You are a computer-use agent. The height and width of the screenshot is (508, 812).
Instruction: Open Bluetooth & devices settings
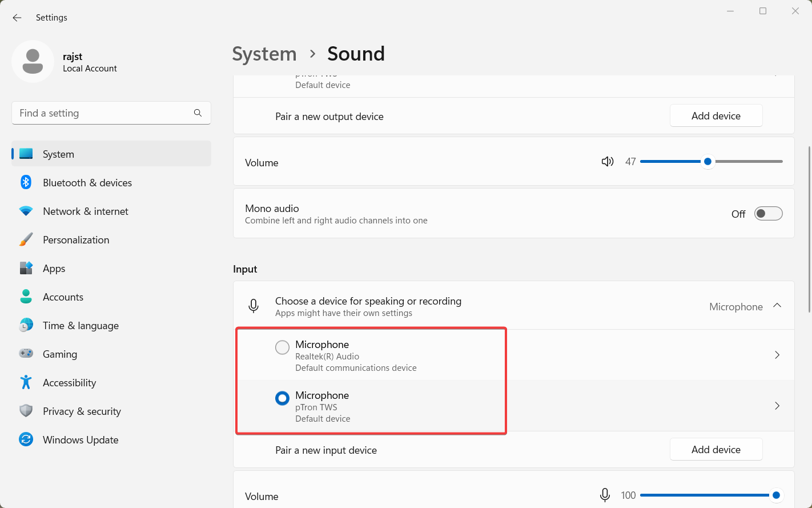(x=111, y=182)
